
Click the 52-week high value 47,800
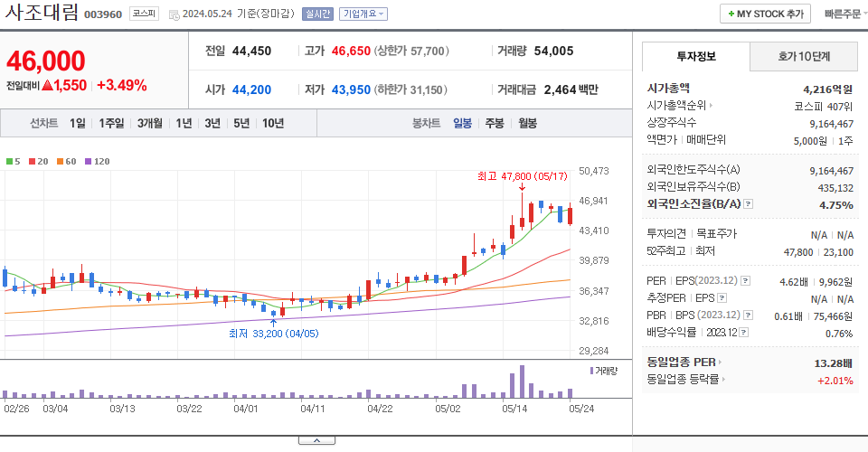pyautogui.click(x=798, y=252)
